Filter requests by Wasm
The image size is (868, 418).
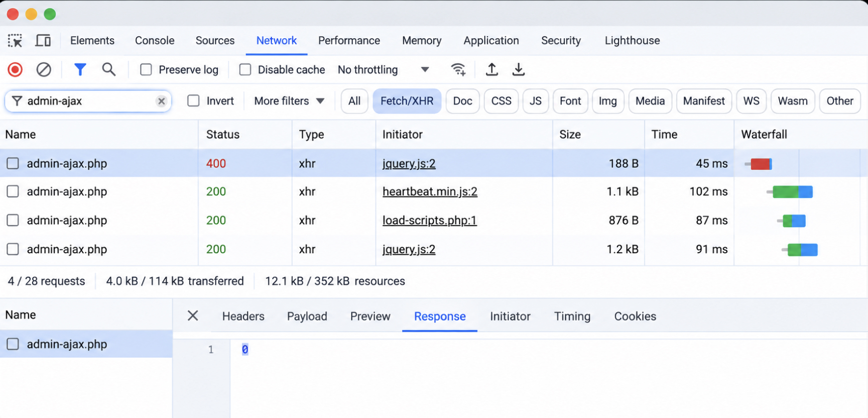pos(793,101)
